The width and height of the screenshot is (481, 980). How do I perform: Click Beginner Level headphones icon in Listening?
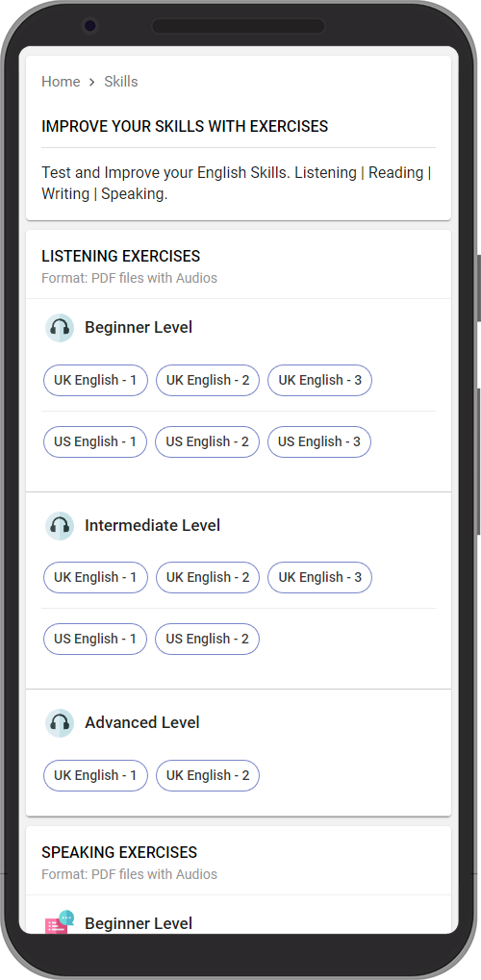tap(60, 328)
